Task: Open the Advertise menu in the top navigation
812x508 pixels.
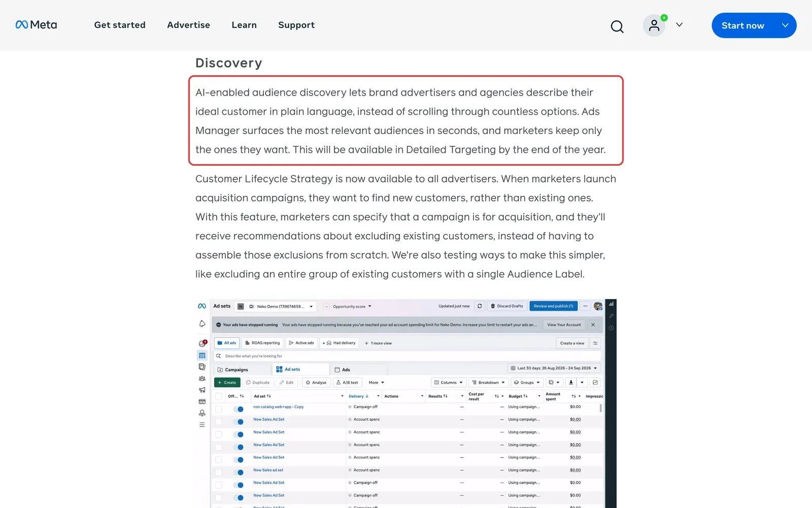Action: 188,25
